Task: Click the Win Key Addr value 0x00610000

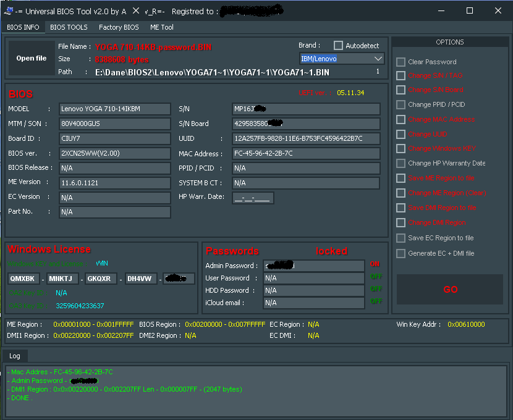Action: pos(466,324)
